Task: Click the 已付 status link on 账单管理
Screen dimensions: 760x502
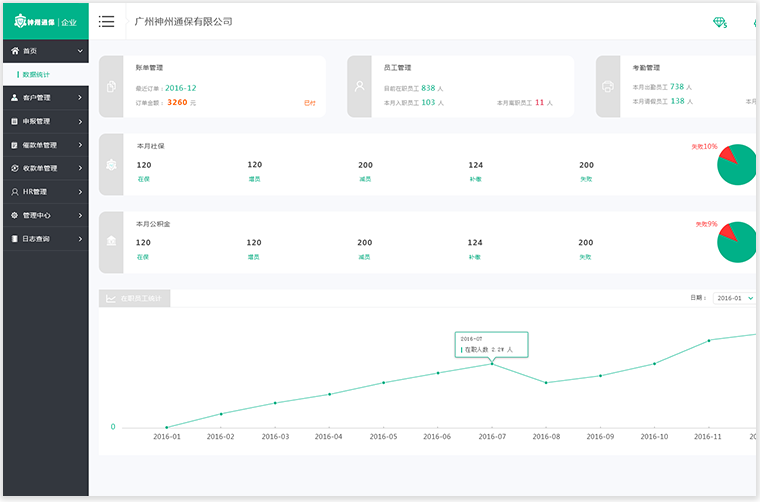Action: [309, 103]
